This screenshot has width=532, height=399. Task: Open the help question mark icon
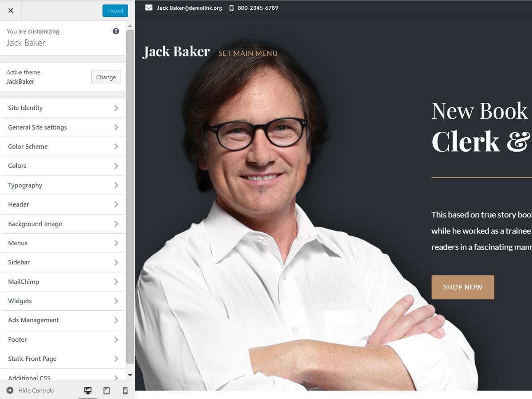(116, 31)
